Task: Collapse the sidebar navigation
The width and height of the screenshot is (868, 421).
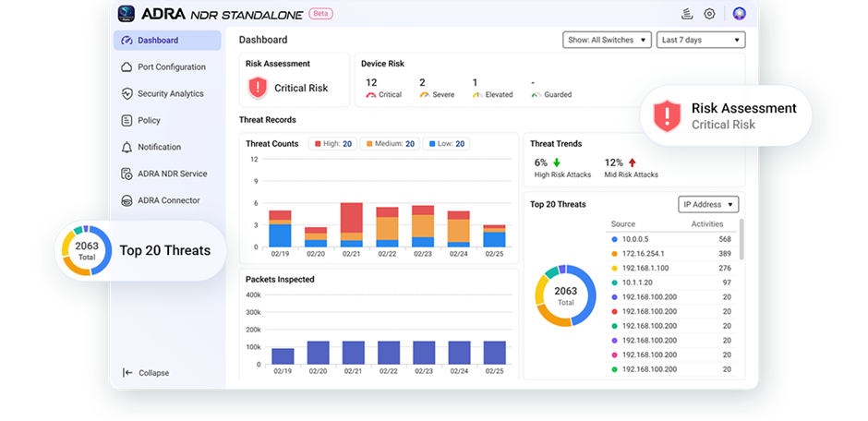Action: 146,373
